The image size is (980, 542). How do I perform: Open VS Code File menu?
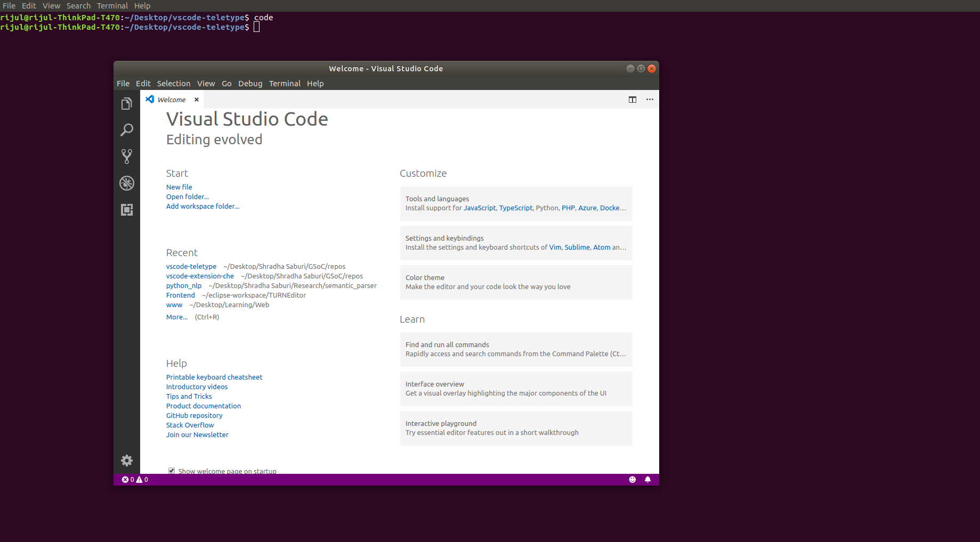click(x=123, y=84)
